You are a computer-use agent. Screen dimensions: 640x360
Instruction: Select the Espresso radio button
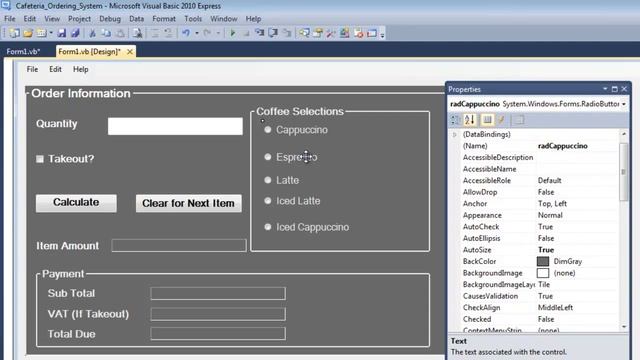point(268,157)
